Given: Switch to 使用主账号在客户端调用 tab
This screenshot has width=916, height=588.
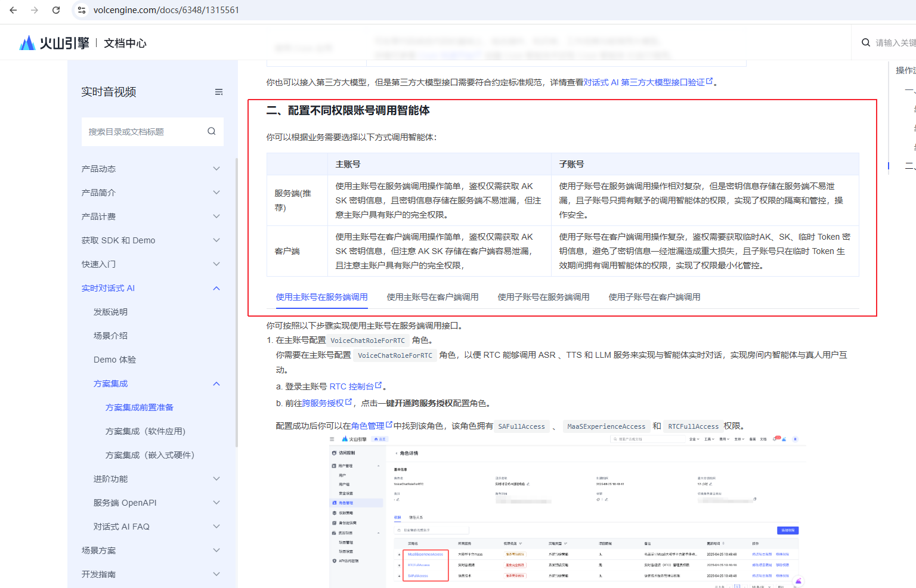Looking at the screenshot, I should pos(433,297).
